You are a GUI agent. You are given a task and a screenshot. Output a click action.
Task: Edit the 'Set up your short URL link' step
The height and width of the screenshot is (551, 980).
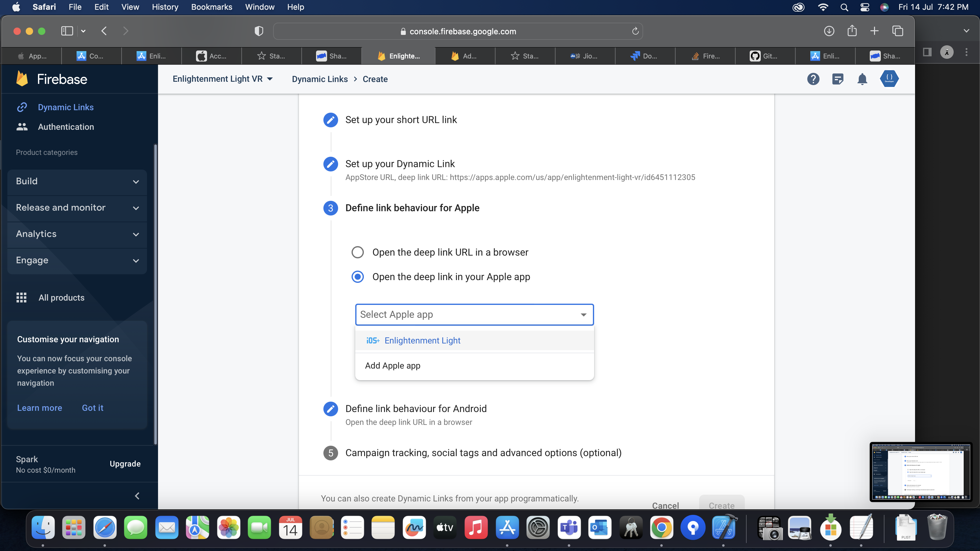(x=330, y=120)
